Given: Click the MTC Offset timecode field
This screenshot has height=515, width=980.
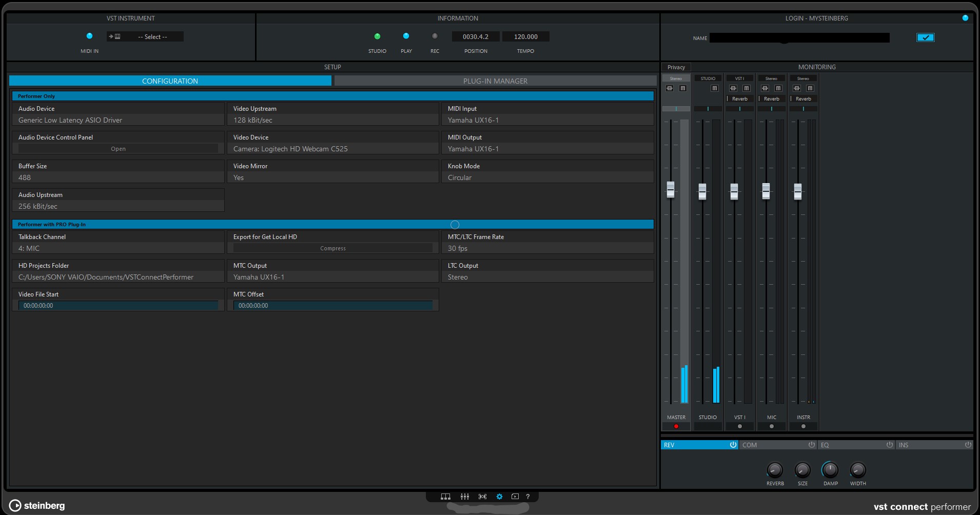Looking at the screenshot, I should [333, 305].
